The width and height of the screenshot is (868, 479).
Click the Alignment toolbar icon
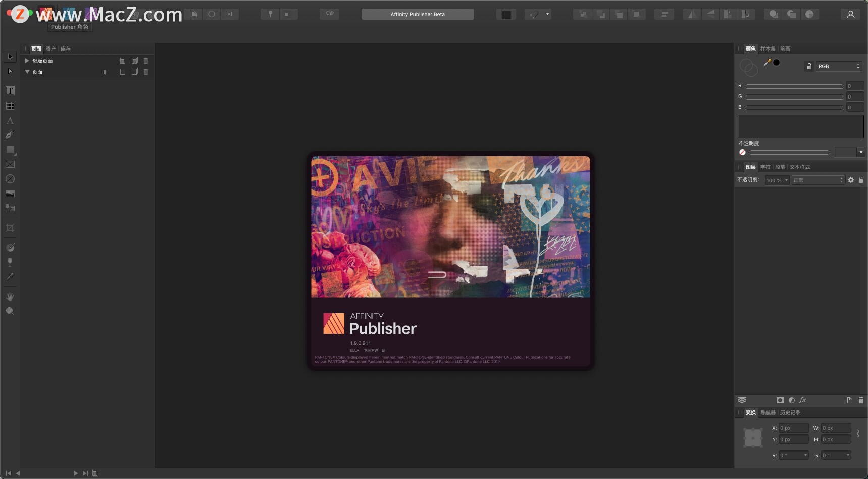(665, 14)
